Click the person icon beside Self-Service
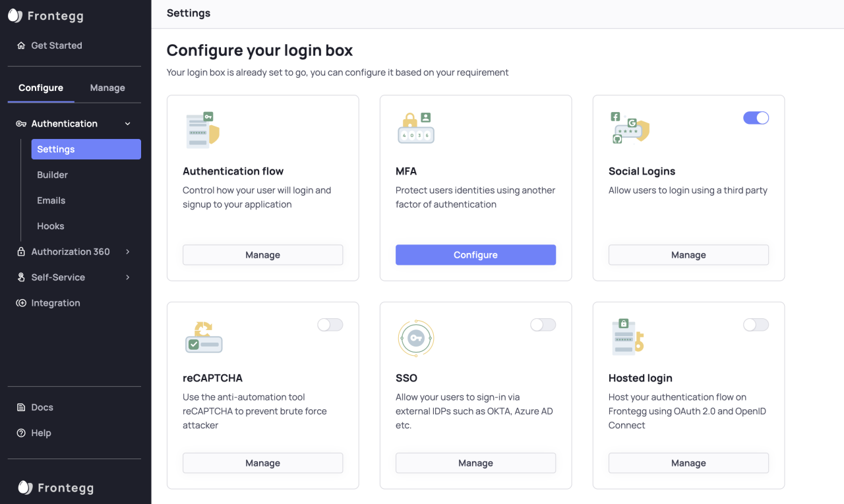This screenshot has width=844, height=504. [21, 277]
